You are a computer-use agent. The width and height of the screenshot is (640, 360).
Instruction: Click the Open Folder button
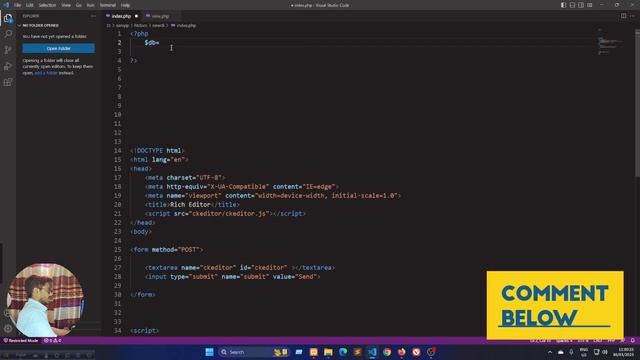click(x=58, y=48)
